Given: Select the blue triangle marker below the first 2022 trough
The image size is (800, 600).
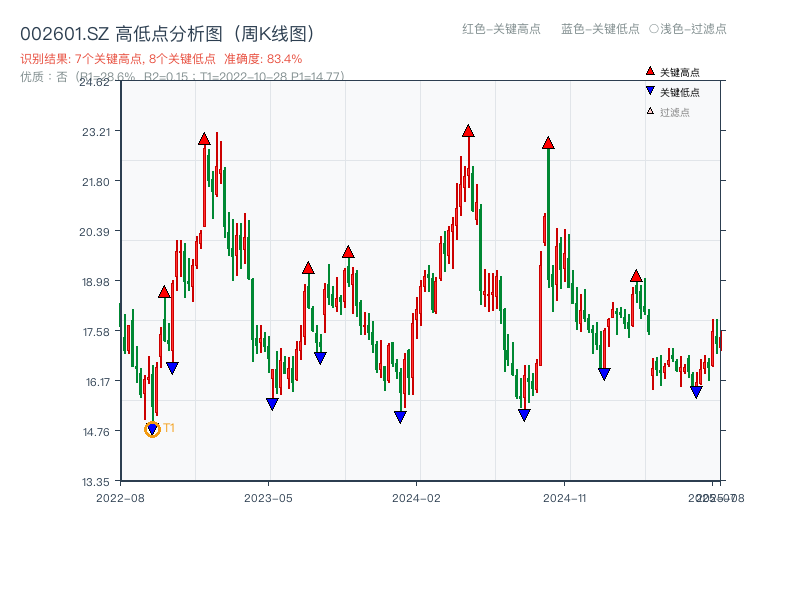Looking at the screenshot, I should click(x=173, y=366).
